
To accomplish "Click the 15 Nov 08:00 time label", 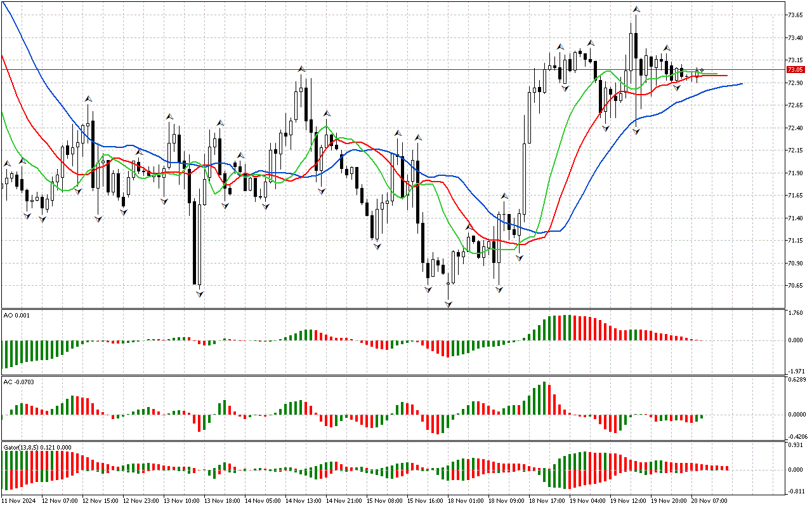I will click(x=384, y=500).
